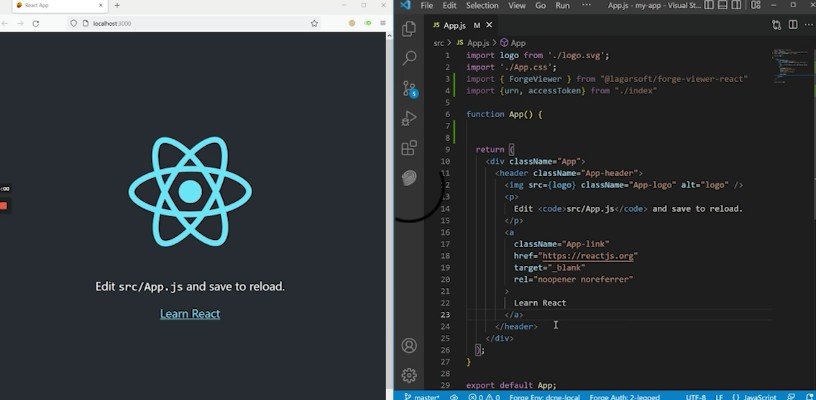This screenshot has width=816, height=400.
Task: Open the Source Control view
Action: tap(410, 88)
